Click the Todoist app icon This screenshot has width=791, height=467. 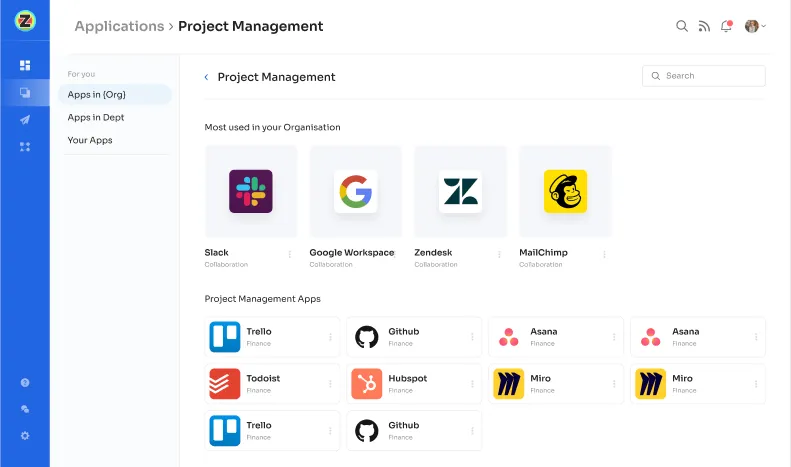point(224,384)
